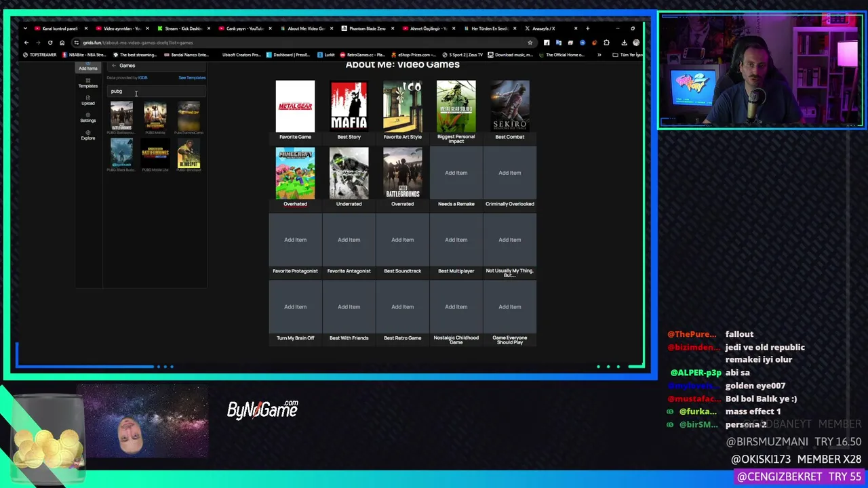Add an item to Best Multiplayer
This screenshot has width=868, height=488.
(456, 240)
